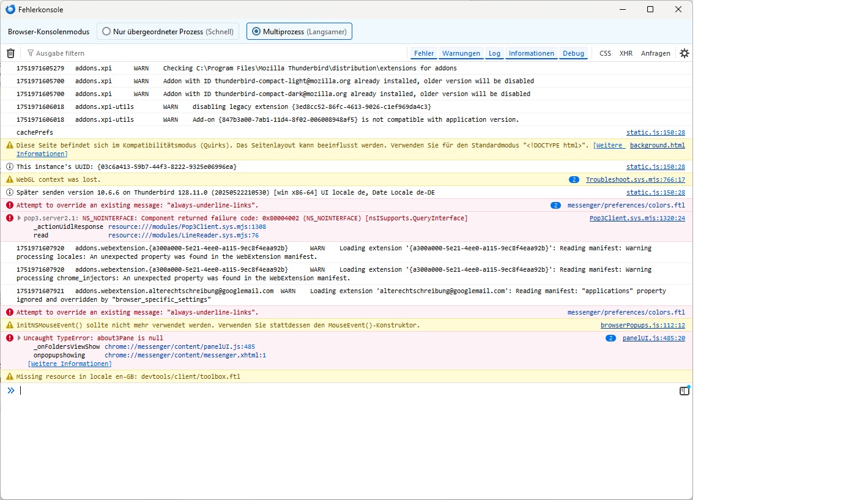Expand the pop3.server2.1 error stack trace

(19, 218)
